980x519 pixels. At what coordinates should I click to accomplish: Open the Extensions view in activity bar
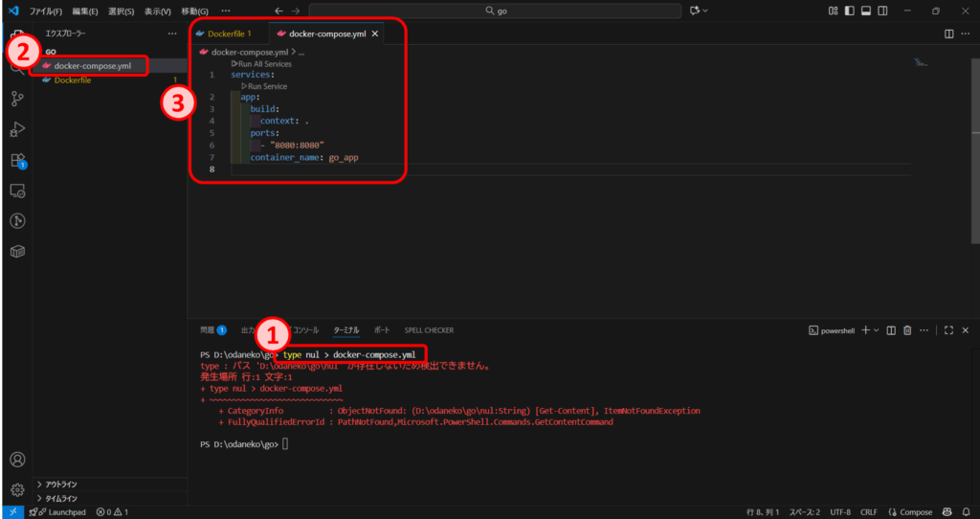pyautogui.click(x=17, y=160)
